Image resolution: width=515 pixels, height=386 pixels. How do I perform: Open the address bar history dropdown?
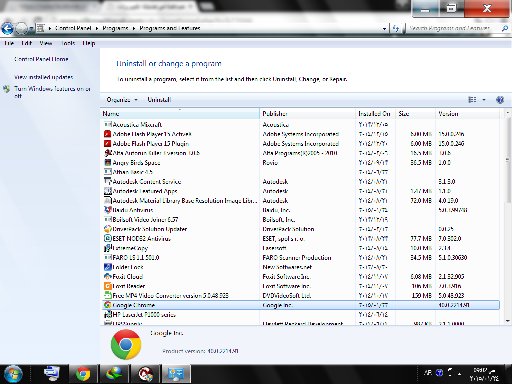384,29
